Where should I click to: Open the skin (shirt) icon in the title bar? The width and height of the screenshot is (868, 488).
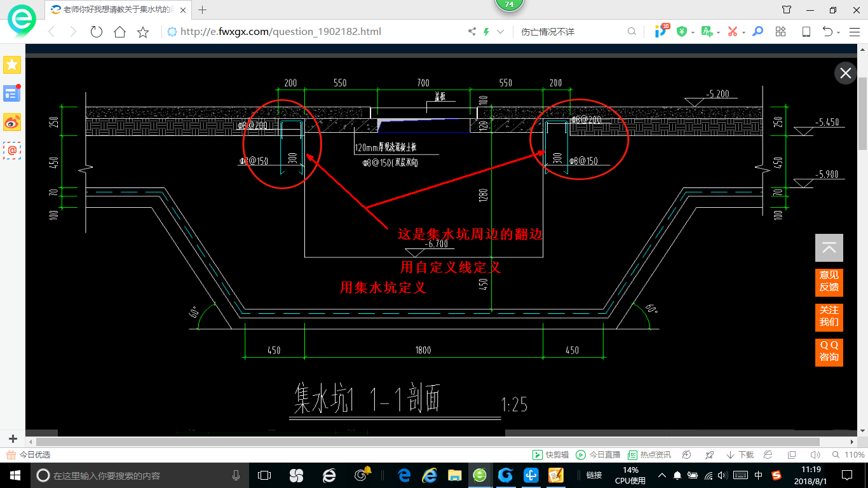[787, 10]
